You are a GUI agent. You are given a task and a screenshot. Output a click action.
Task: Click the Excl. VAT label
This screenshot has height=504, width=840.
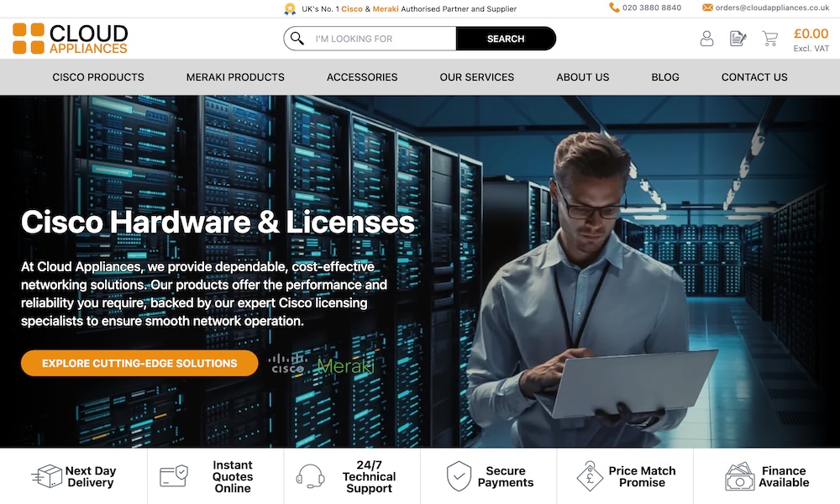[811, 49]
